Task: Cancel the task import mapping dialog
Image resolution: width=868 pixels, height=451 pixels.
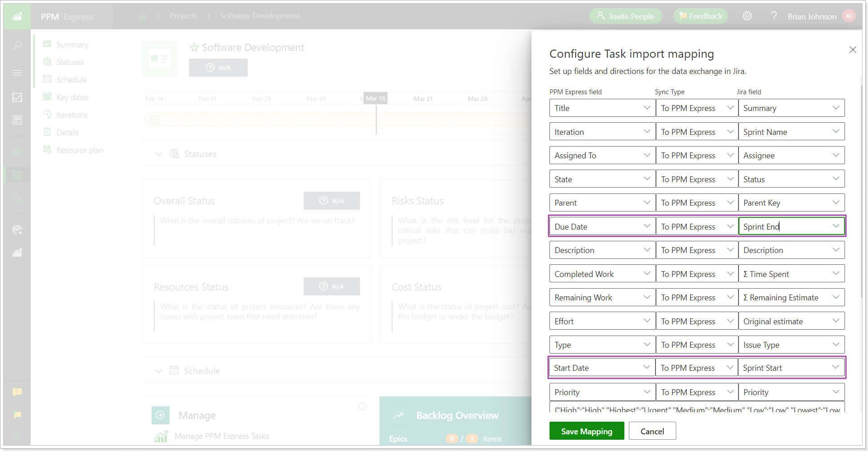Action: pos(652,431)
